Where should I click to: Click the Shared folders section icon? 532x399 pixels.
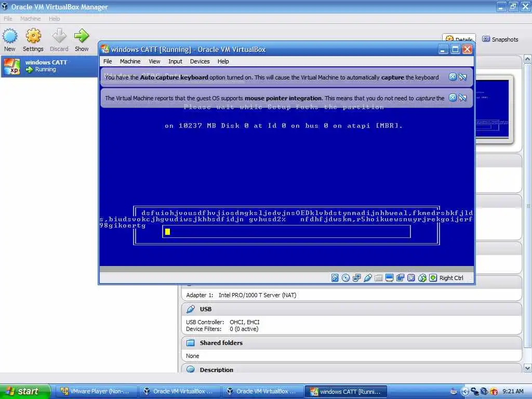tap(191, 343)
